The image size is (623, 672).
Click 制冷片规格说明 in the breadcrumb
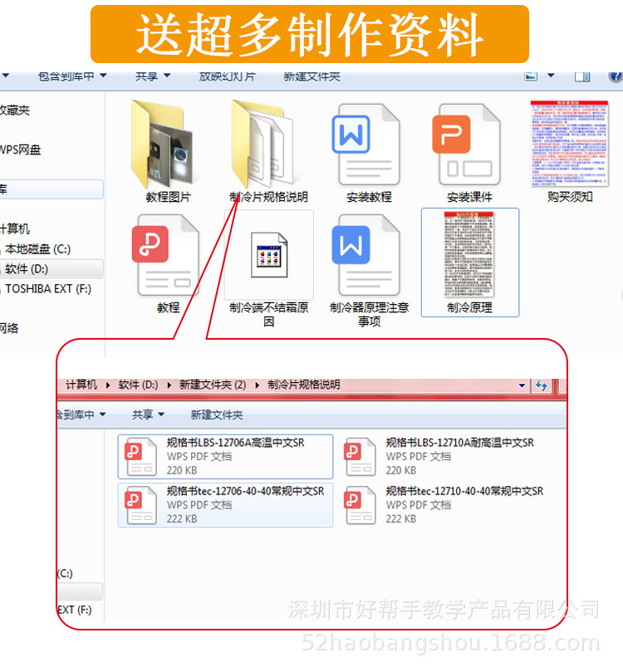(304, 385)
